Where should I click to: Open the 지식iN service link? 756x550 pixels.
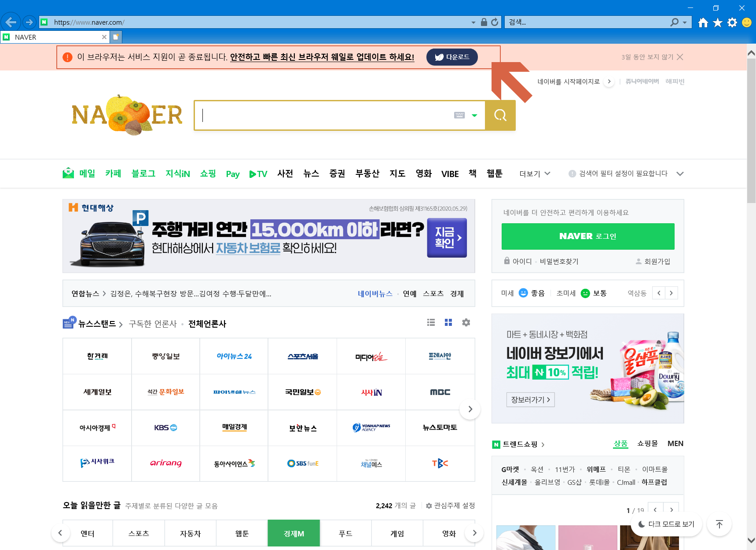click(178, 173)
